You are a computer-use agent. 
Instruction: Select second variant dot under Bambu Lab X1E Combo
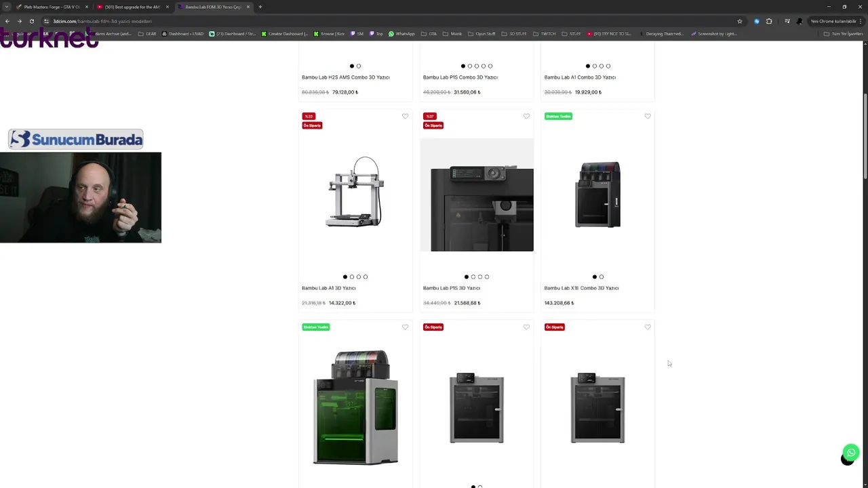pyautogui.click(x=601, y=277)
